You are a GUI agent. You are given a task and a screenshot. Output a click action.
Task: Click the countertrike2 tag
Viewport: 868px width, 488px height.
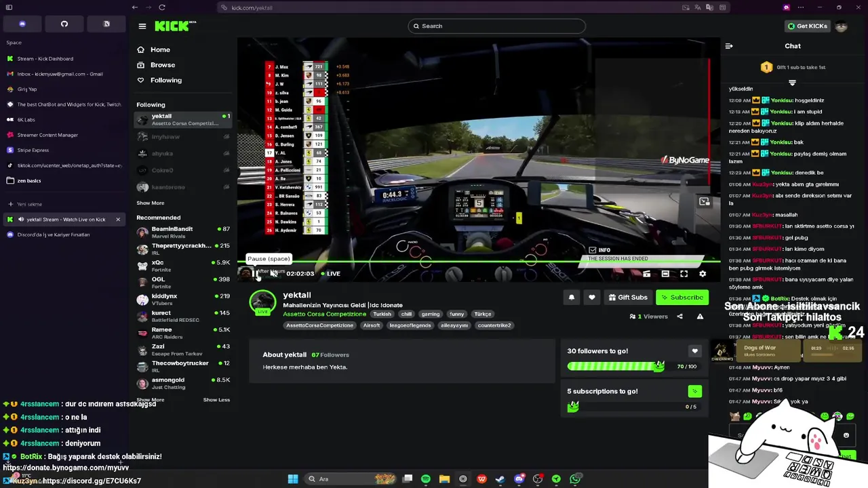(x=494, y=325)
